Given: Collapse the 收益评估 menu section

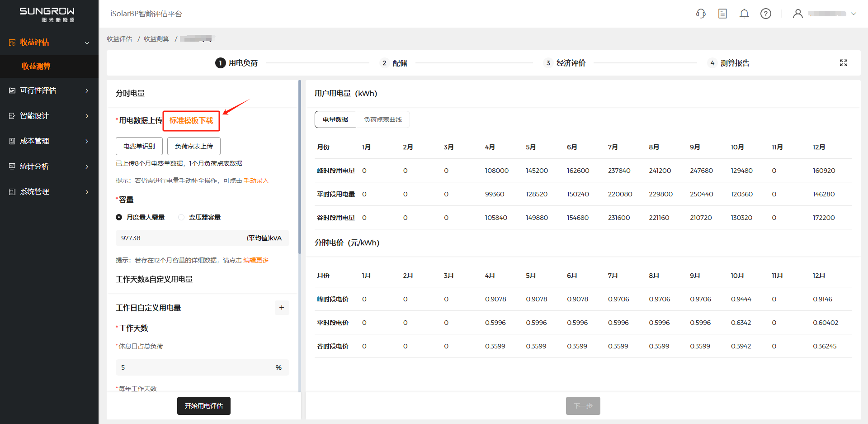Looking at the screenshot, I should [x=87, y=43].
